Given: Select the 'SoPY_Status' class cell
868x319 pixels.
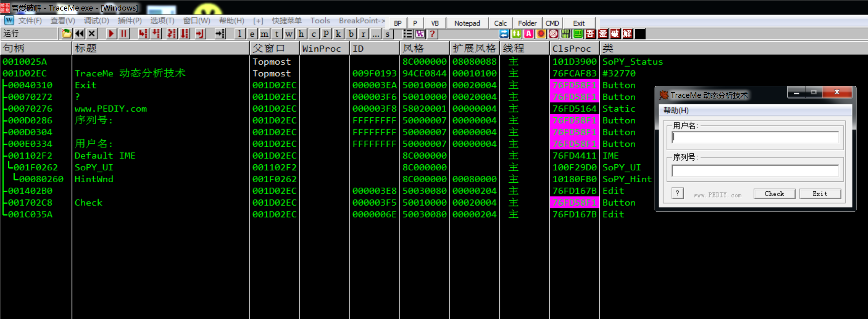Looking at the screenshot, I should [633, 62].
